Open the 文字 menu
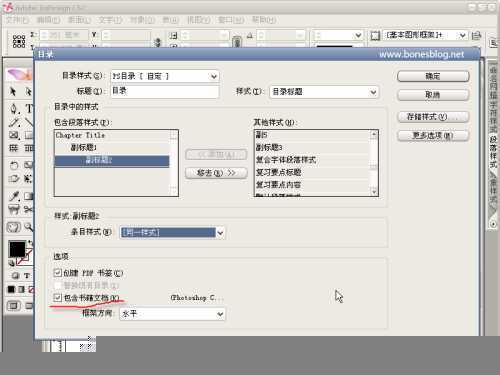Viewport: 500px width, 375px height. coord(110,20)
